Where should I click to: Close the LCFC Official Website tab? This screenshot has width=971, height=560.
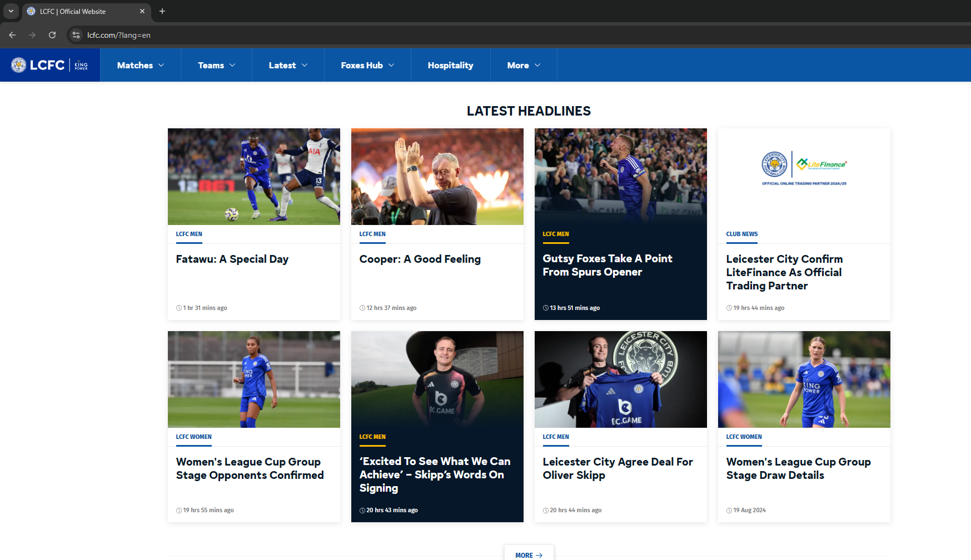tap(142, 11)
